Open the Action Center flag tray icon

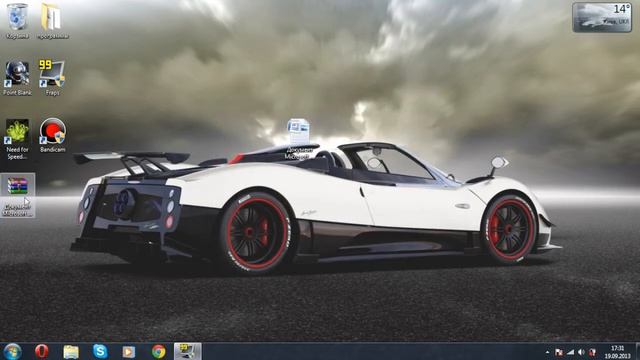[x=559, y=352]
